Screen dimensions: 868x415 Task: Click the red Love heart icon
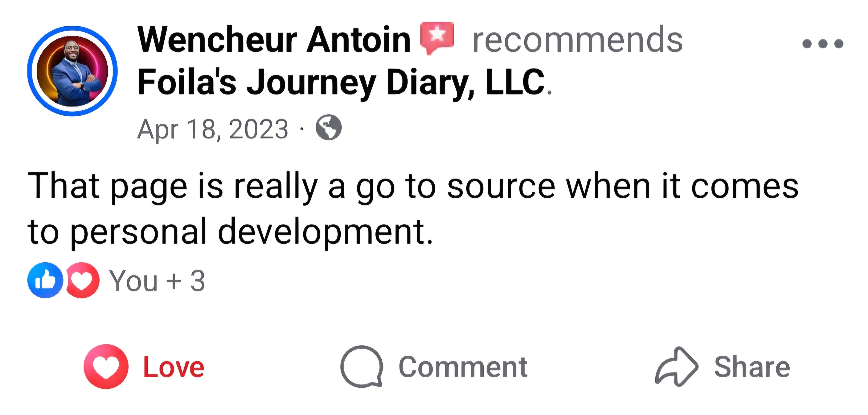point(106,367)
